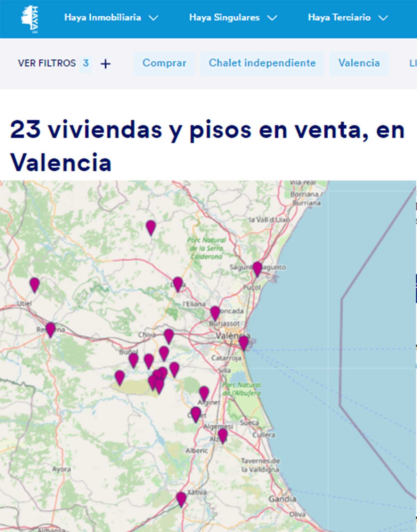
Task: Select the map pin at Sagunto
Action: pyautogui.click(x=257, y=268)
